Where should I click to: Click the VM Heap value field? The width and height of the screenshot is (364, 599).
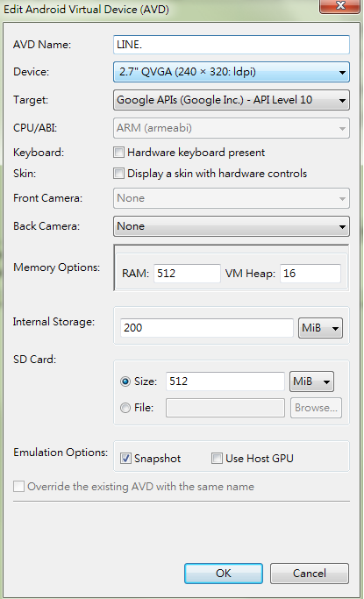click(310, 274)
